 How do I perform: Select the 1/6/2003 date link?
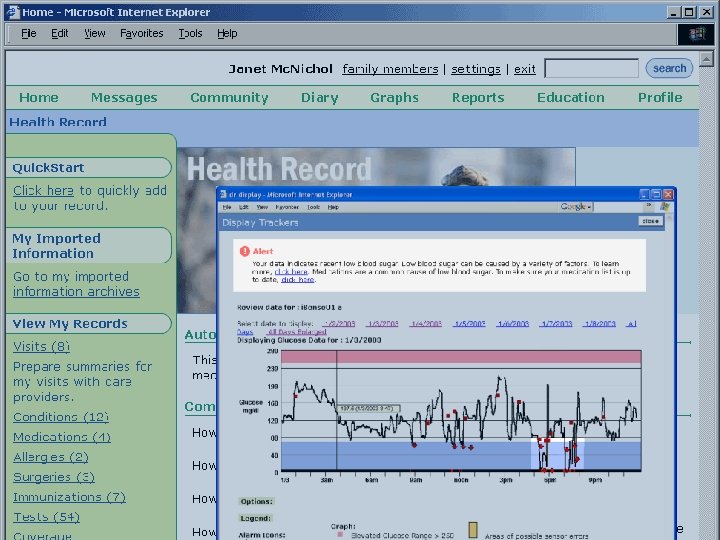coord(513,324)
